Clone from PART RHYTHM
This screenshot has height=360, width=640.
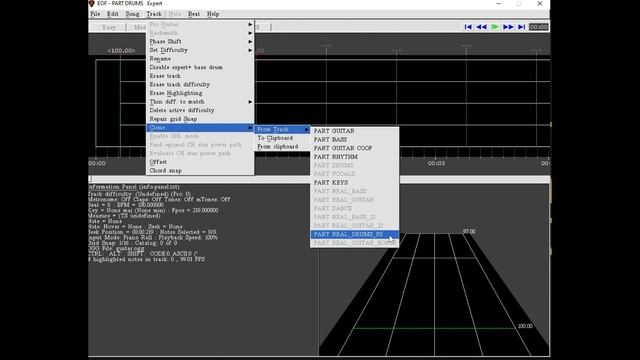354,157
